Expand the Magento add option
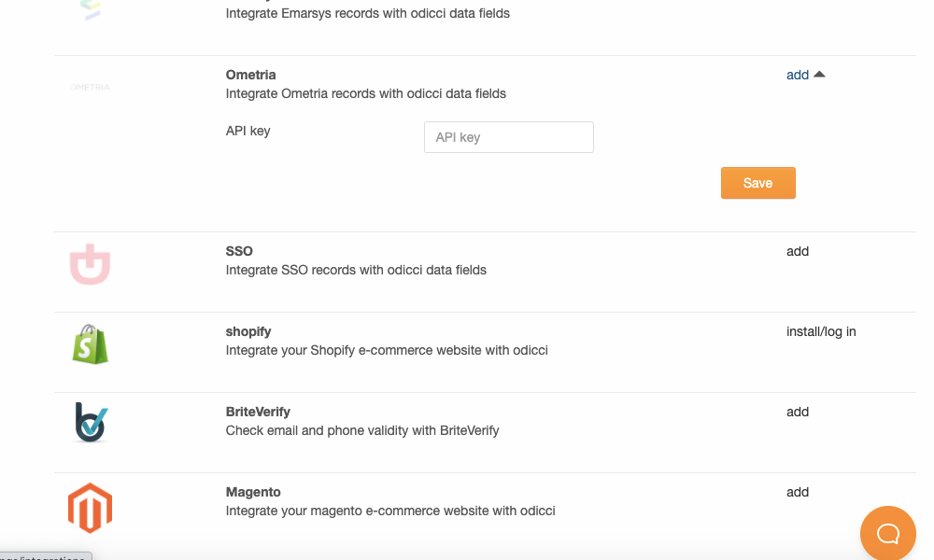This screenshot has height=560, width=934. [x=798, y=492]
